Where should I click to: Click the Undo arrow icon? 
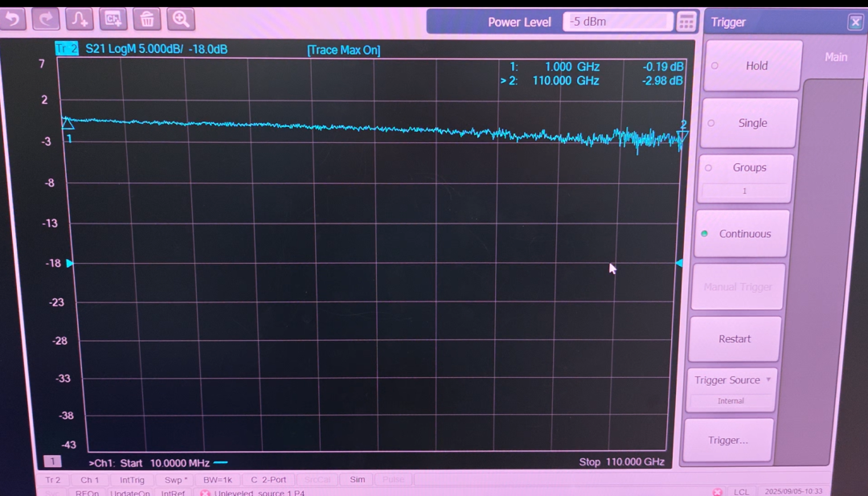pyautogui.click(x=13, y=18)
